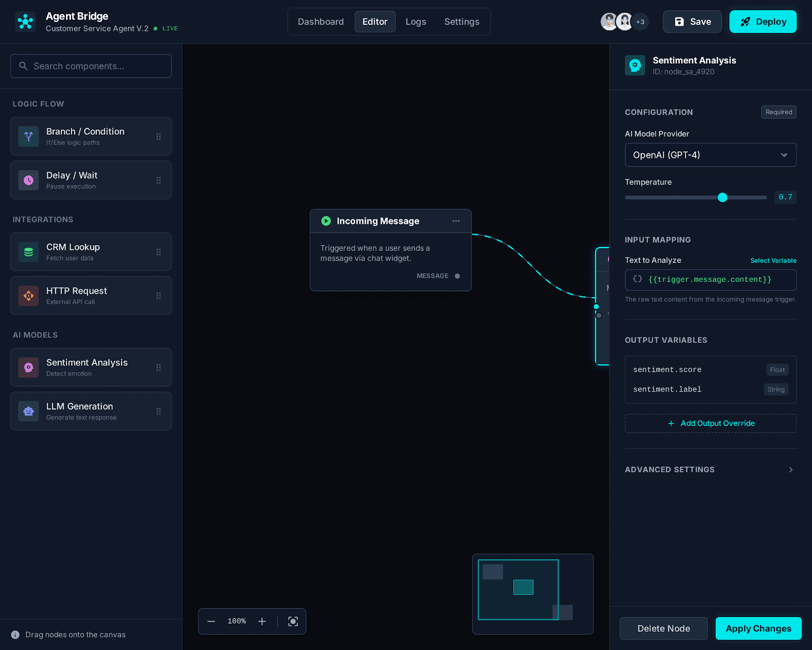Click the Select Variable link

click(773, 261)
